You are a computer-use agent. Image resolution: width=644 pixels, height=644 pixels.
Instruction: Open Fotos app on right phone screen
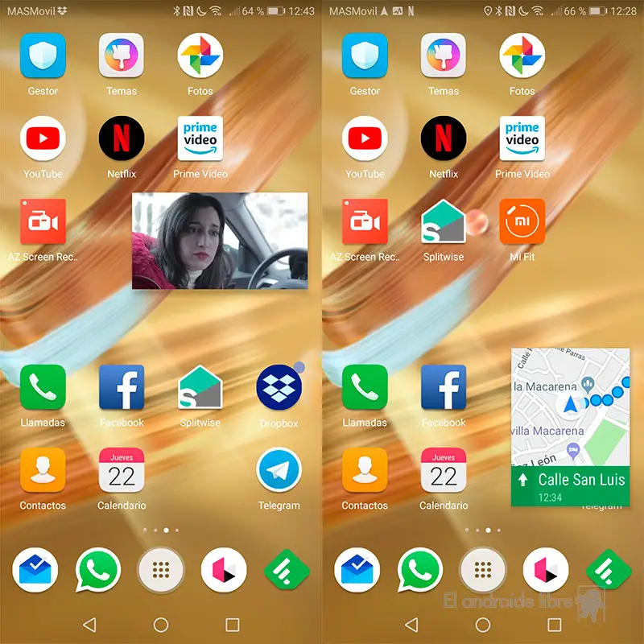[x=522, y=56]
